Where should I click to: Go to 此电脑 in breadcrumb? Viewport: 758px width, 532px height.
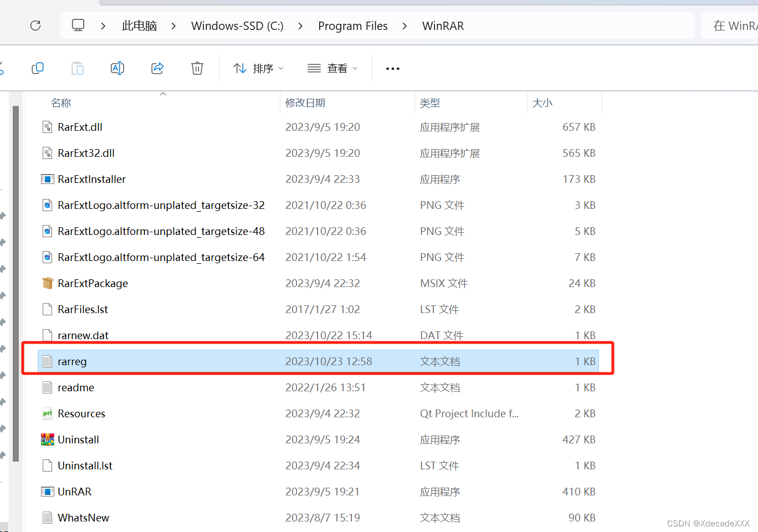point(140,26)
